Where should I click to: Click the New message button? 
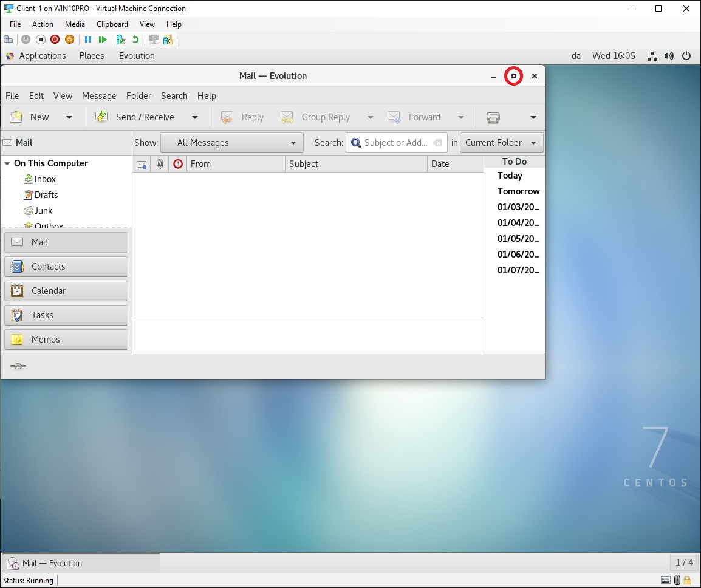(30, 117)
